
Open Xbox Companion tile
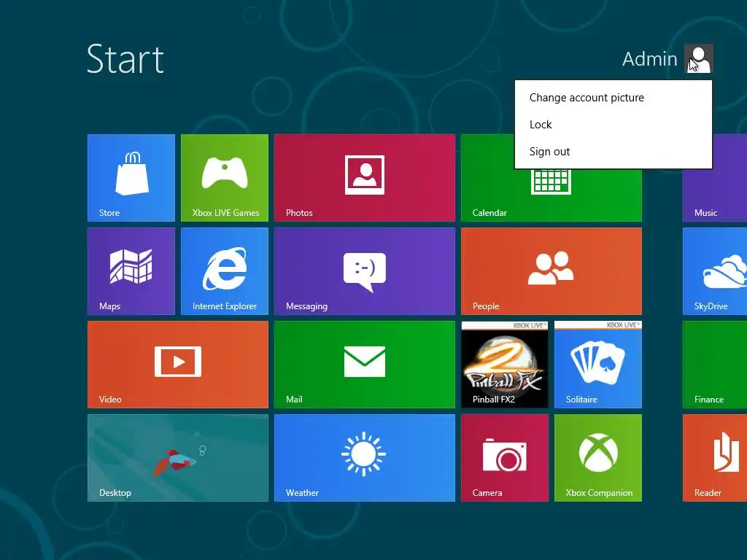[x=598, y=458]
